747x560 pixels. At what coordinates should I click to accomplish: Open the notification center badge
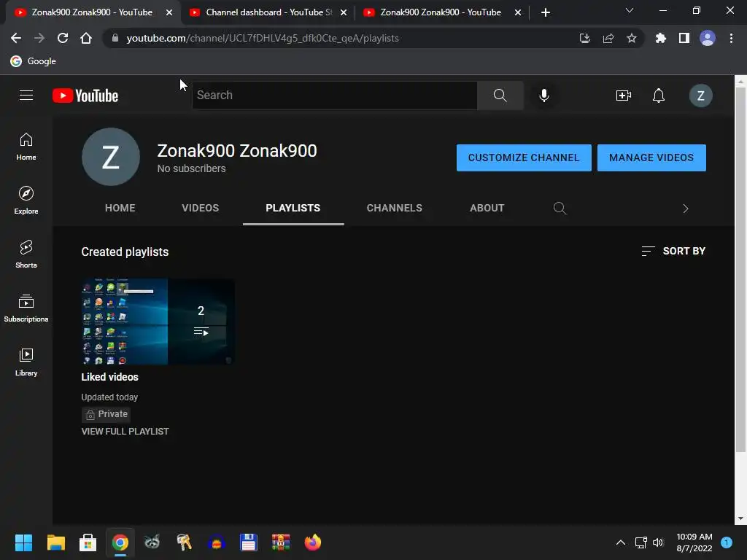[x=726, y=542]
